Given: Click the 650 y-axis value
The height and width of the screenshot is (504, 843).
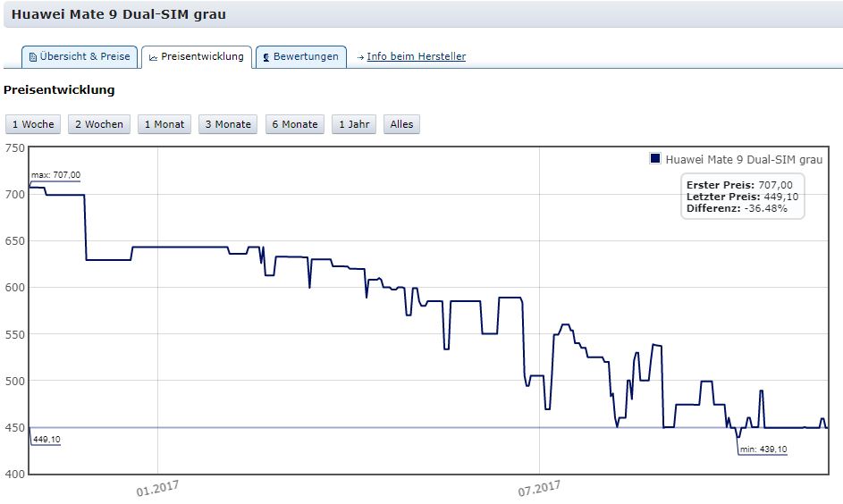Looking at the screenshot, I should [x=15, y=241].
